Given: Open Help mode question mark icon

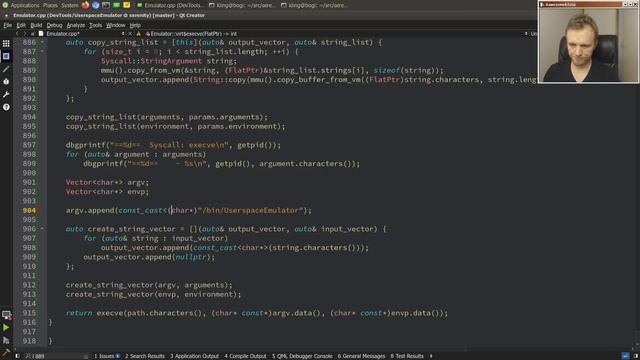Looking at the screenshot, I should pyautogui.click(x=6, y=107).
